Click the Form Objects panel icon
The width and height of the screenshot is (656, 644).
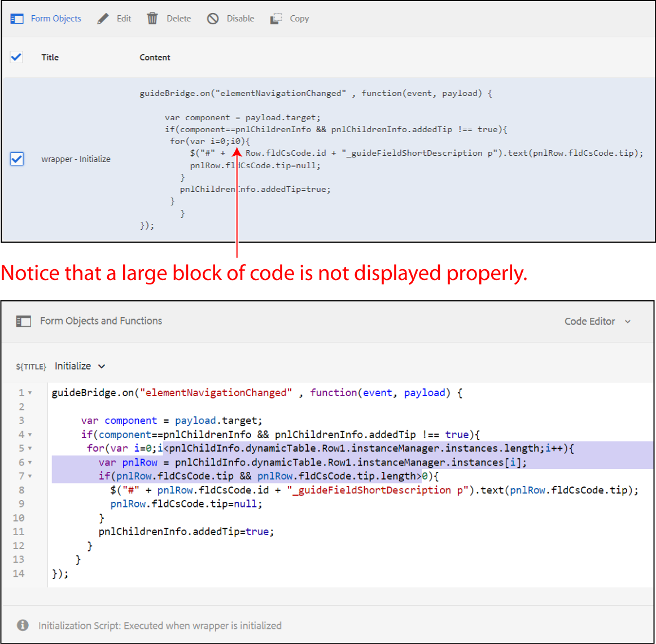(x=16, y=18)
